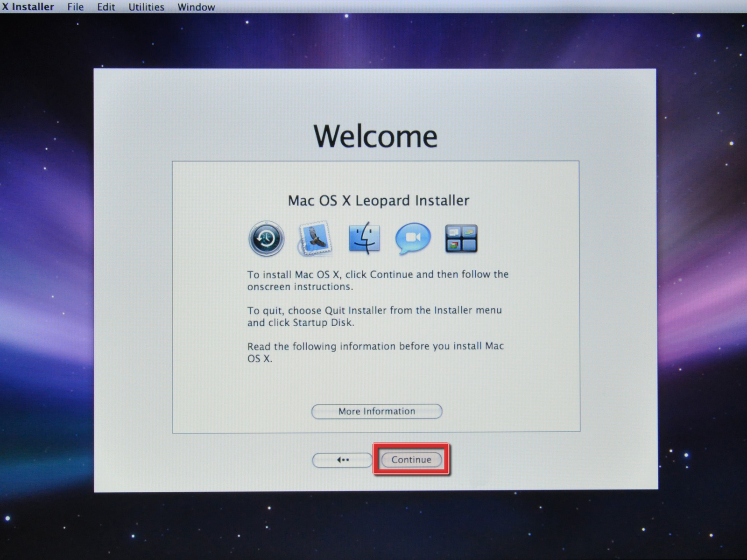
Task: Click the More Information button
Action: [377, 411]
